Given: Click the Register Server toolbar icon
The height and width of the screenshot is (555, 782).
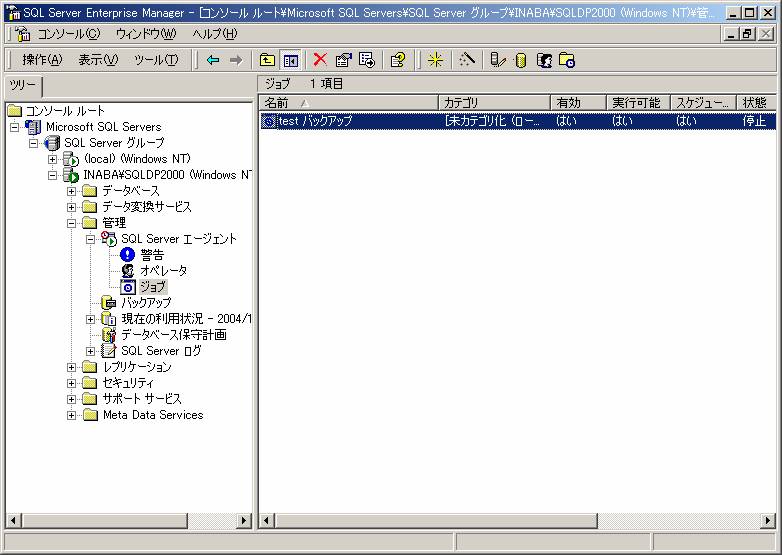Looking at the screenshot, I should 498,60.
